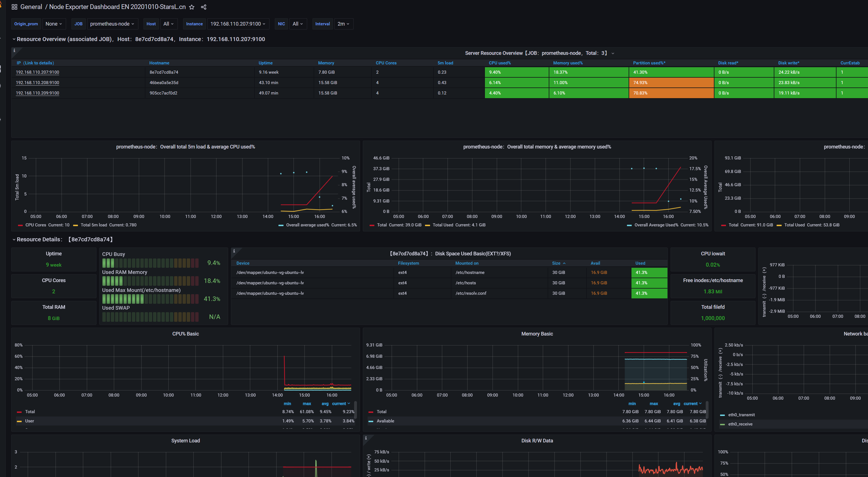Open link 192.168.110.209:9100 in overview table
This screenshot has height=477, width=868.
(37, 93)
